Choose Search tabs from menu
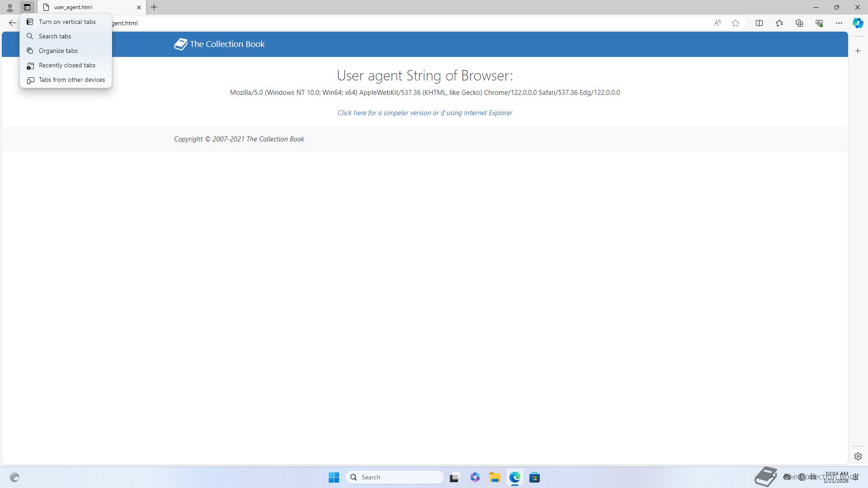Screen dimensions: 868x488 tap(55, 36)
